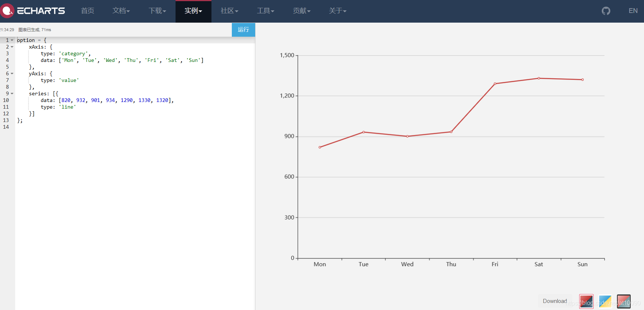Click the 'option' keyword on line 1
This screenshot has width=644, height=310.
pyautogui.click(x=26, y=40)
